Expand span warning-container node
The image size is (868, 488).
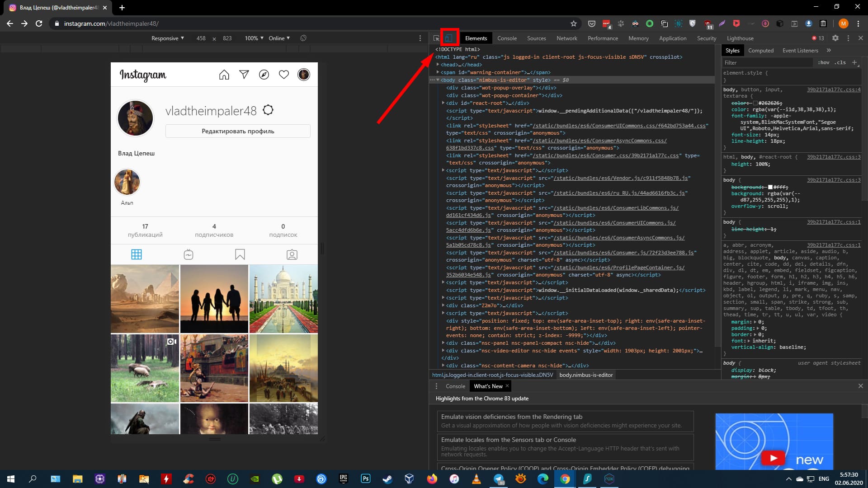pyautogui.click(x=438, y=72)
